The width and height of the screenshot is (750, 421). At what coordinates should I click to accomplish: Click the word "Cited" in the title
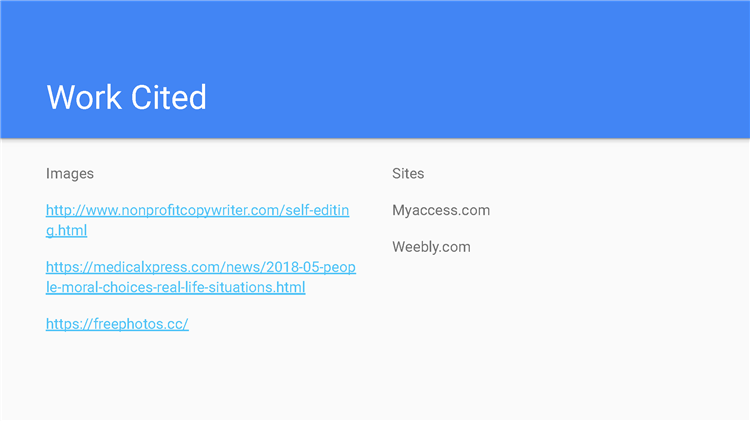tap(168, 98)
